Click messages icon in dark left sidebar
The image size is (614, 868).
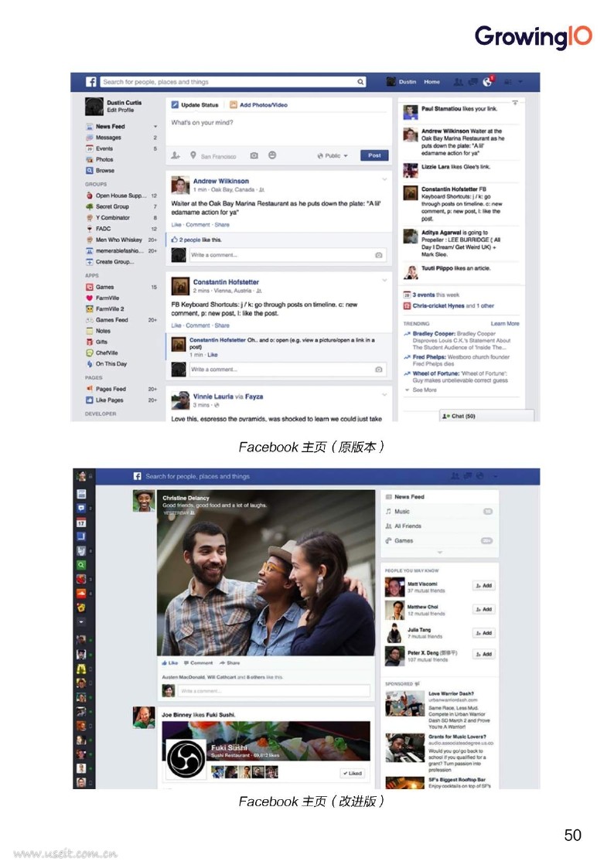pos(81,508)
